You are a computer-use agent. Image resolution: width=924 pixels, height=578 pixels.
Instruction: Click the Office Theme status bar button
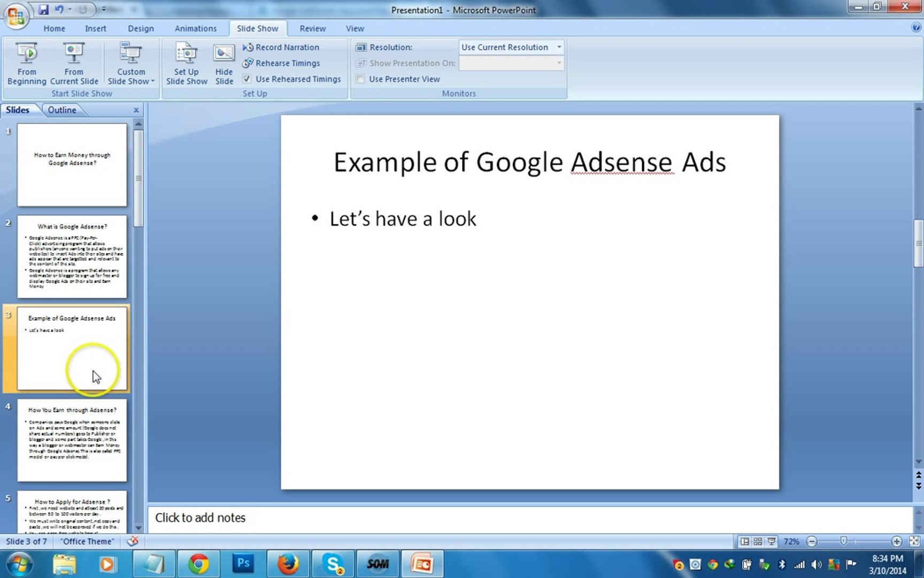click(x=87, y=541)
